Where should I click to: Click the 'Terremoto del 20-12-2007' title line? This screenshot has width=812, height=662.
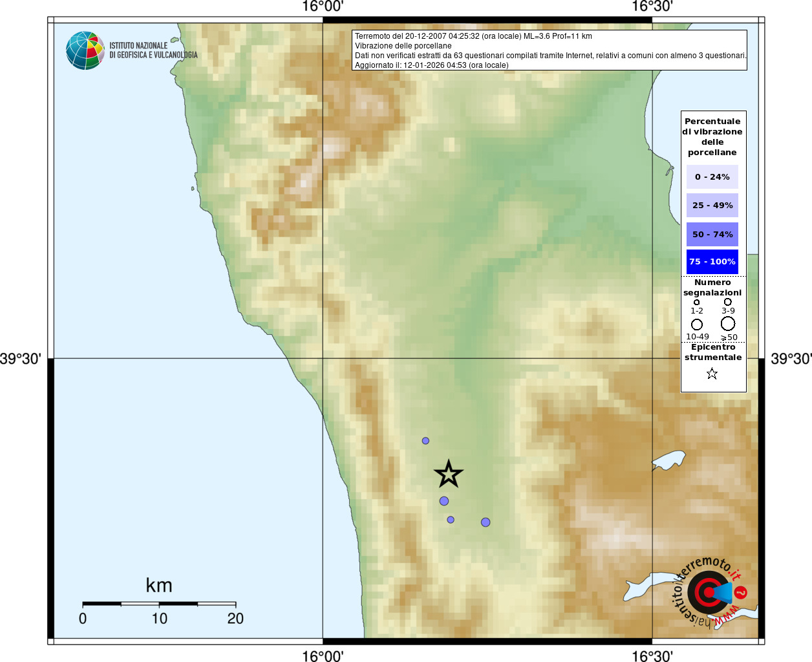point(473,36)
